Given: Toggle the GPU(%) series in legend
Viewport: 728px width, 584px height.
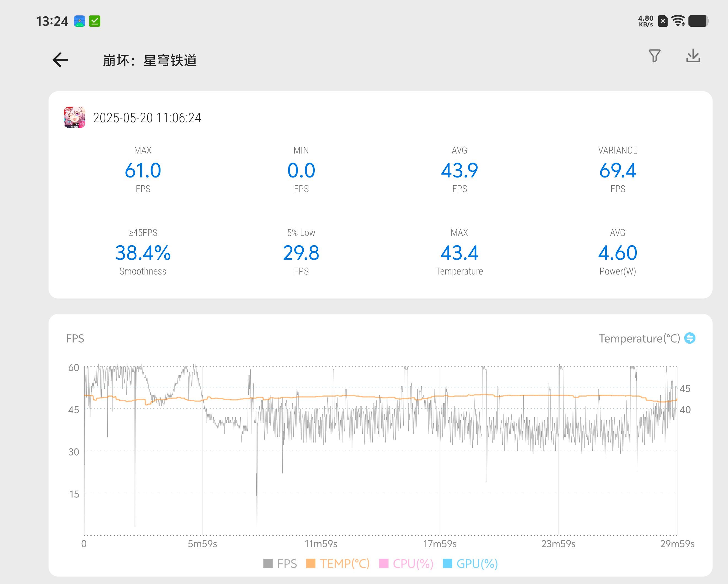Looking at the screenshot, I should (x=477, y=563).
